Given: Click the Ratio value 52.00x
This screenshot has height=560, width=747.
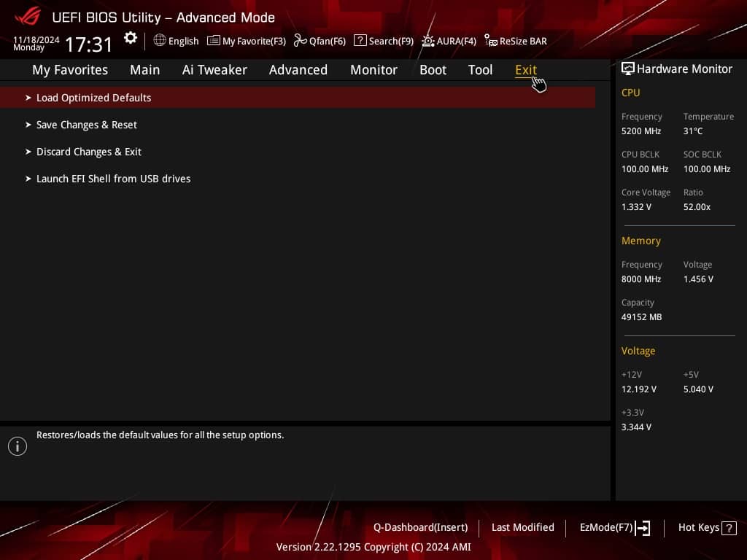Looking at the screenshot, I should click(x=697, y=207).
